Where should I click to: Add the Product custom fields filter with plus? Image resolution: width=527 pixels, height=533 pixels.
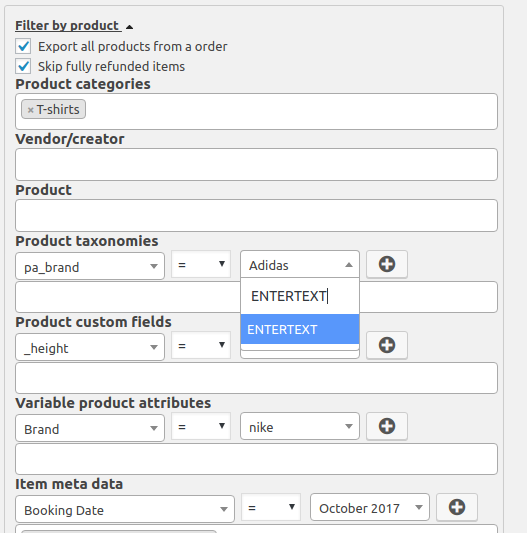(x=387, y=345)
